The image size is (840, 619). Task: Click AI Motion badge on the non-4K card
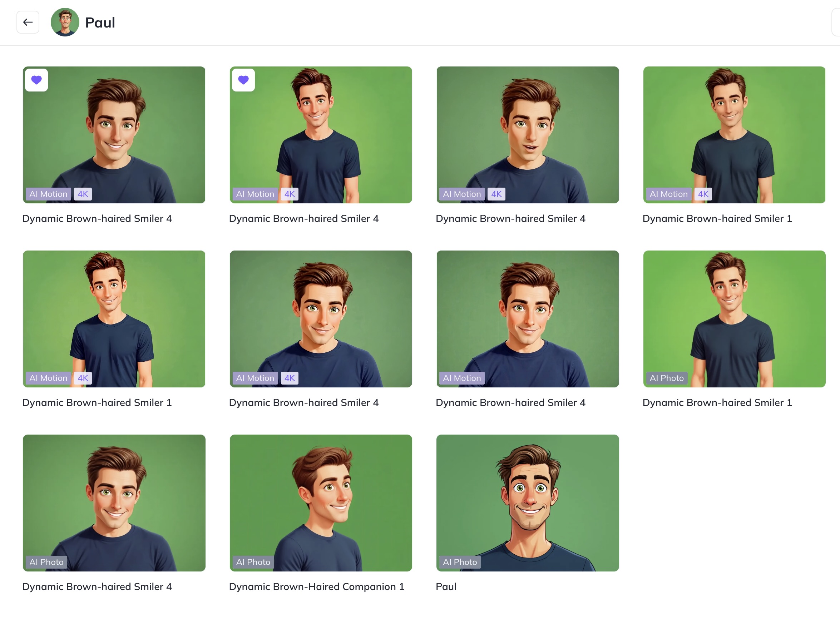(x=462, y=378)
